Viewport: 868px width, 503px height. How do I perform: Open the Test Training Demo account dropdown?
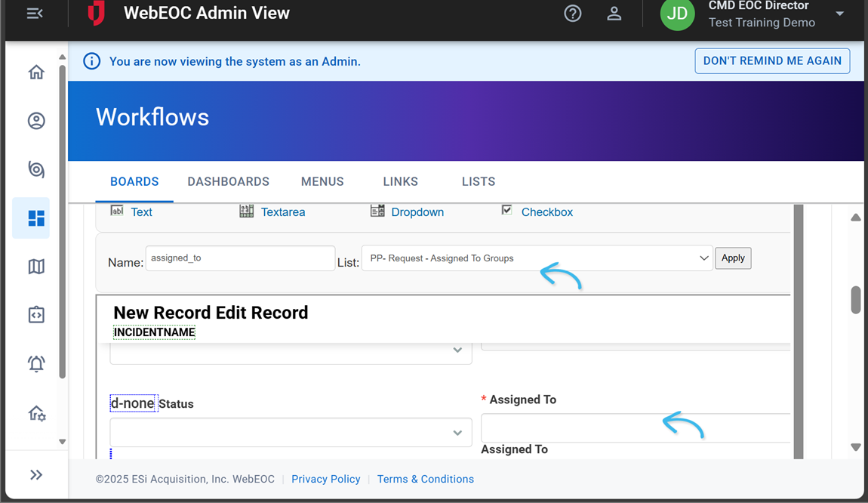tap(839, 14)
